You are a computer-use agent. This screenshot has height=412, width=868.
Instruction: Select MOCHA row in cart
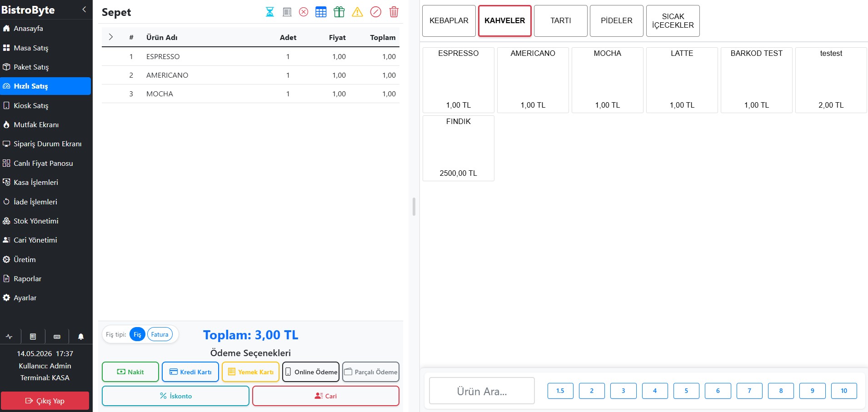click(250, 94)
